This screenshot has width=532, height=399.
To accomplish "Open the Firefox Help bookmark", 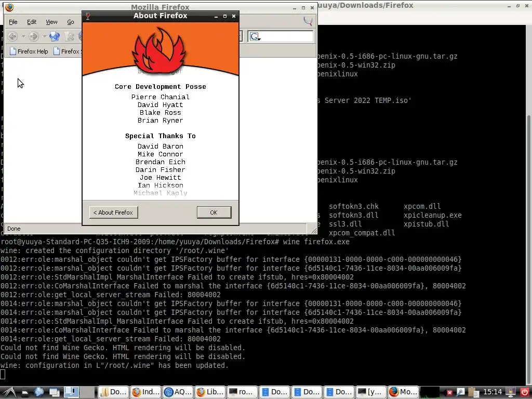I will tap(29, 51).
